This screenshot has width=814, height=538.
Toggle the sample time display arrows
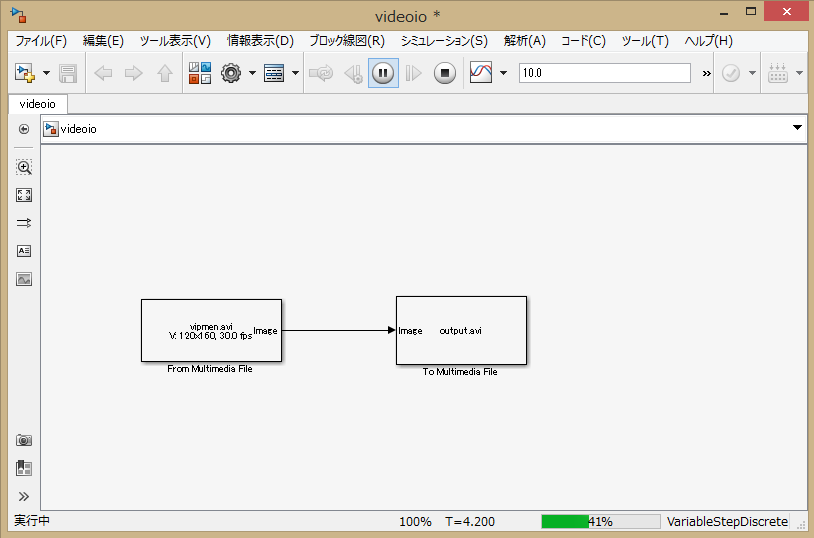click(x=24, y=223)
